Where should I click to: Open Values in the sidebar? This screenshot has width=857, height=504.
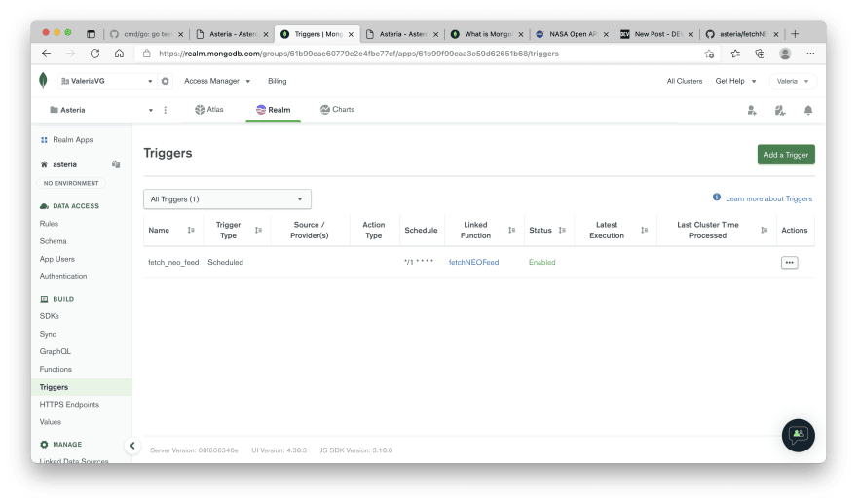51,422
